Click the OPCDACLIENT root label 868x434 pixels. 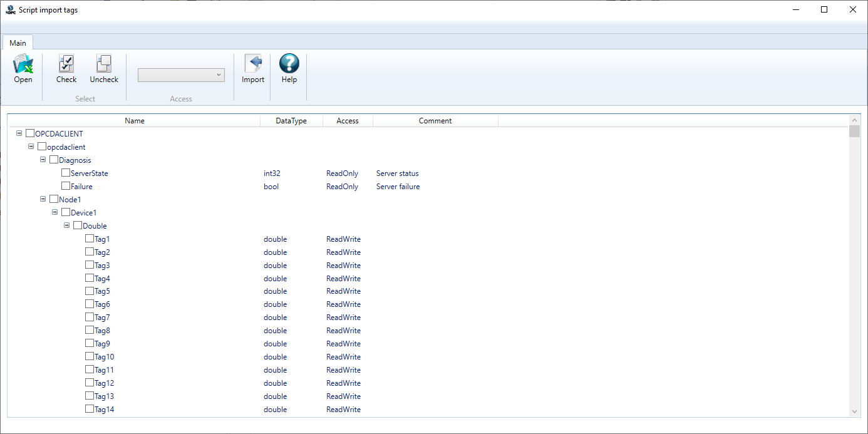pos(59,134)
